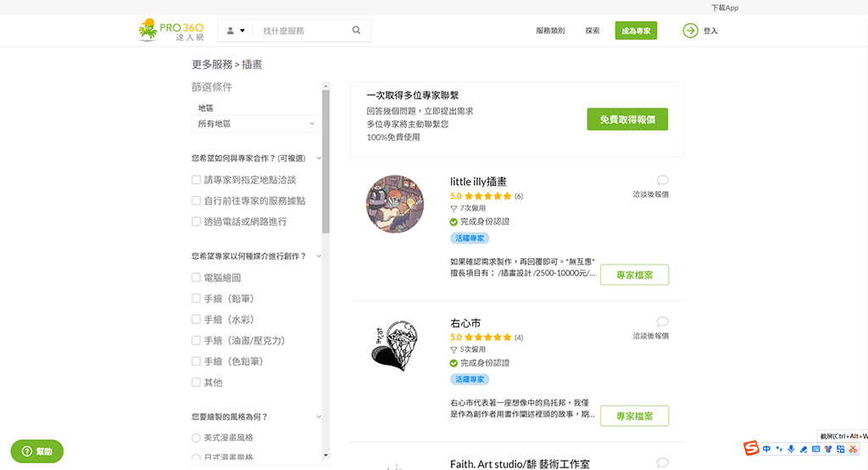This screenshot has width=868, height=470.
Task: Click the 成為專家 button
Action: [x=636, y=31]
